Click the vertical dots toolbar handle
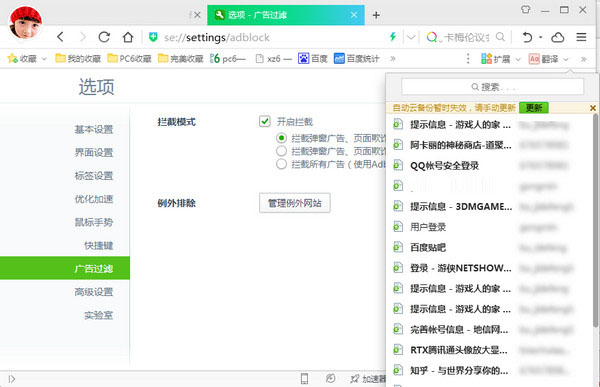This screenshot has height=387, width=600. (468, 59)
